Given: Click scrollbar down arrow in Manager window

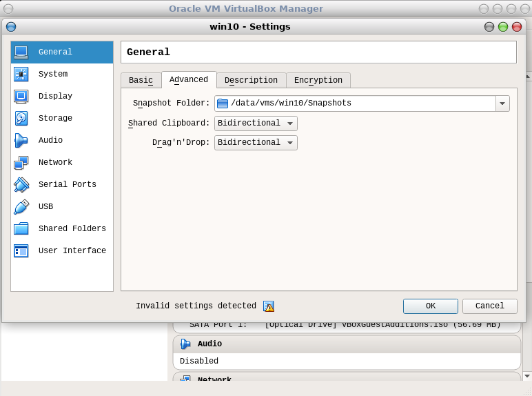Looking at the screenshot, I should click(x=527, y=376).
